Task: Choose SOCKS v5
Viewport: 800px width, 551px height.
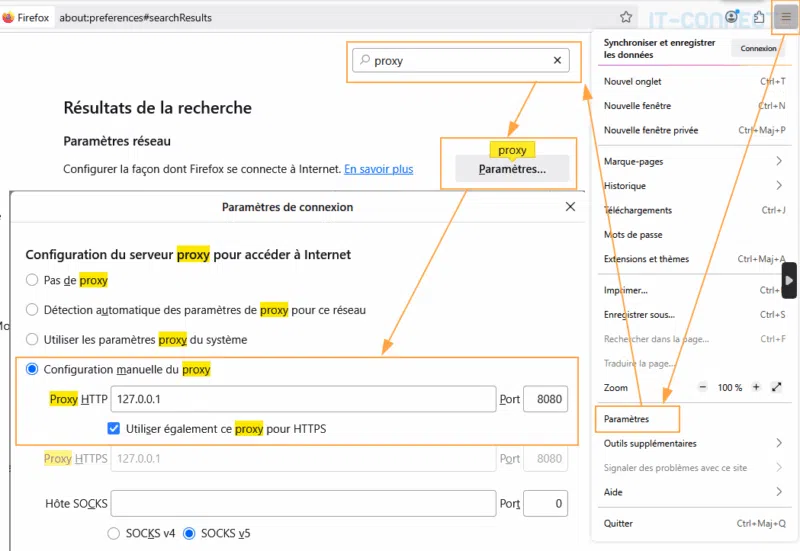Action: (189, 533)
